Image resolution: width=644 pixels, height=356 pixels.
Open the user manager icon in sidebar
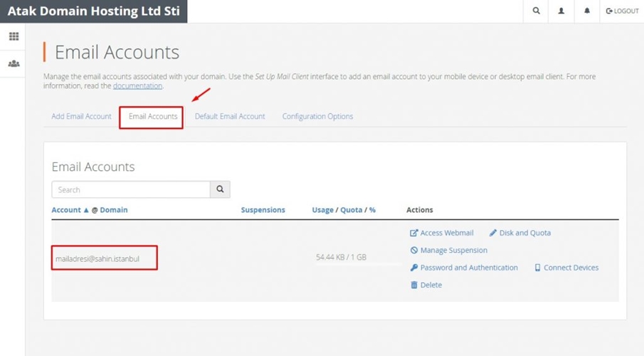click(x=14, y=63)
